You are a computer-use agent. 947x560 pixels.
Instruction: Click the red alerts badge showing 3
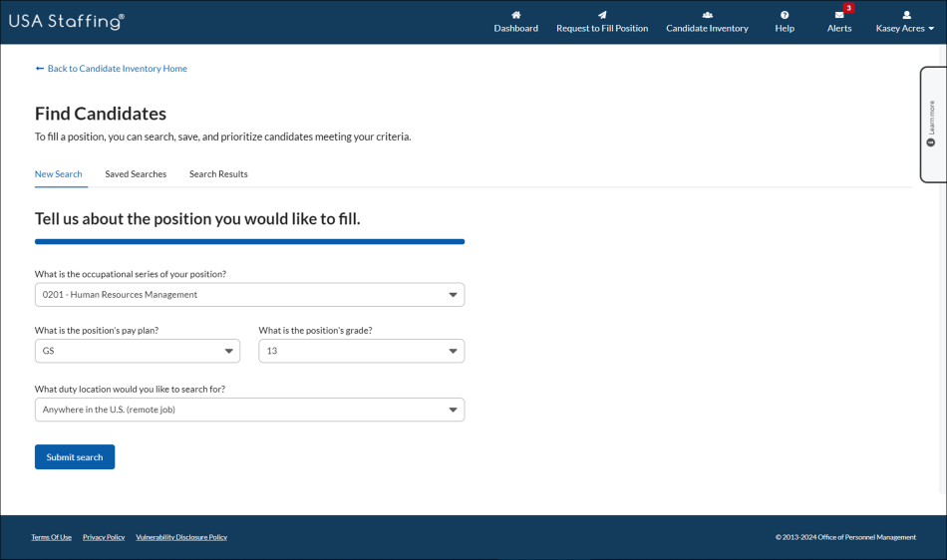pos(848,8)
